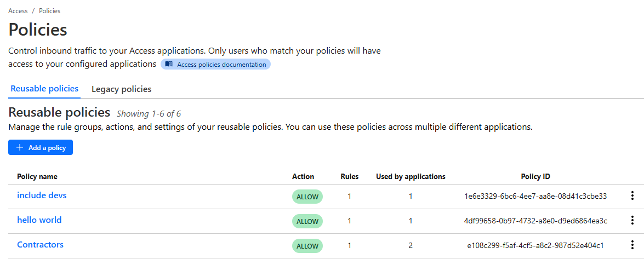The image size is (644, 259).
Task: Go to Access in the breadcrumb
Action: pyautogui.click(x=18, y=11)
